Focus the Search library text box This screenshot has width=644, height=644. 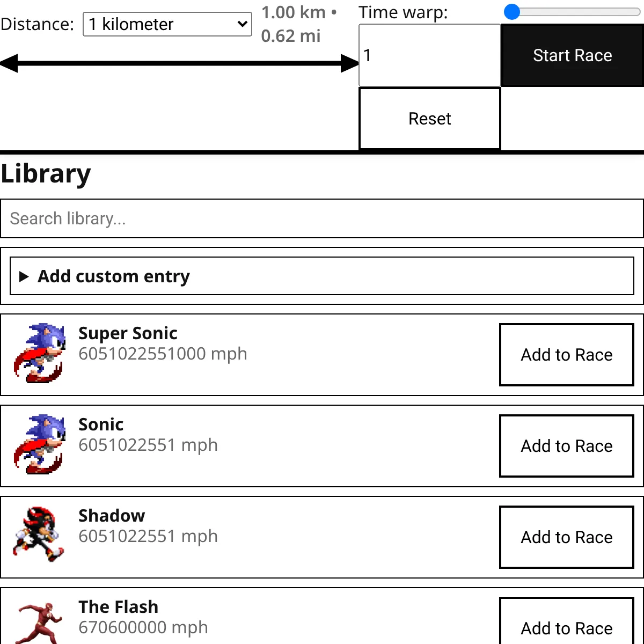[x=322, y=218]
